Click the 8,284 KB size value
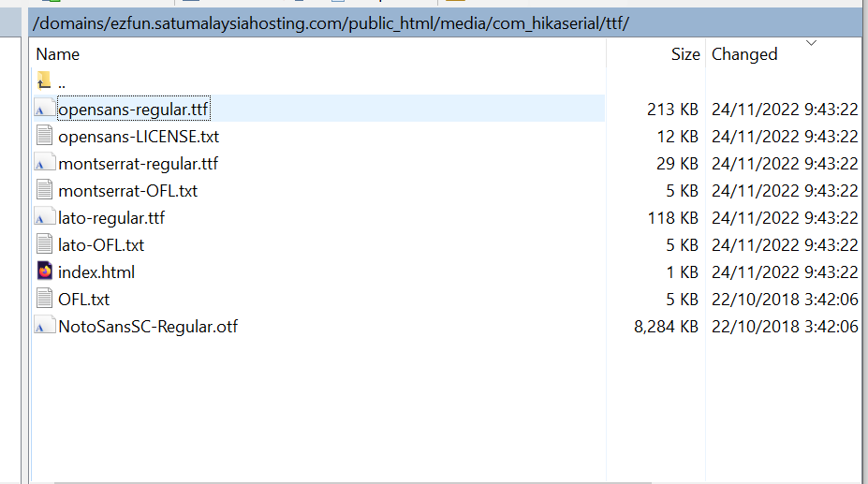This screenshot has height=484, width=868. pyautogui.click(x=666, y=327)
